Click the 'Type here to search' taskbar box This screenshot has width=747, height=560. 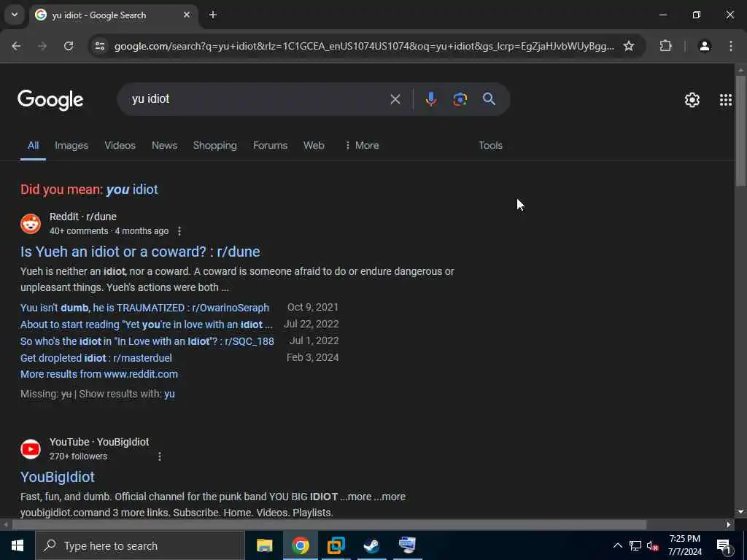pyautogui.click(x=139, y=545)
